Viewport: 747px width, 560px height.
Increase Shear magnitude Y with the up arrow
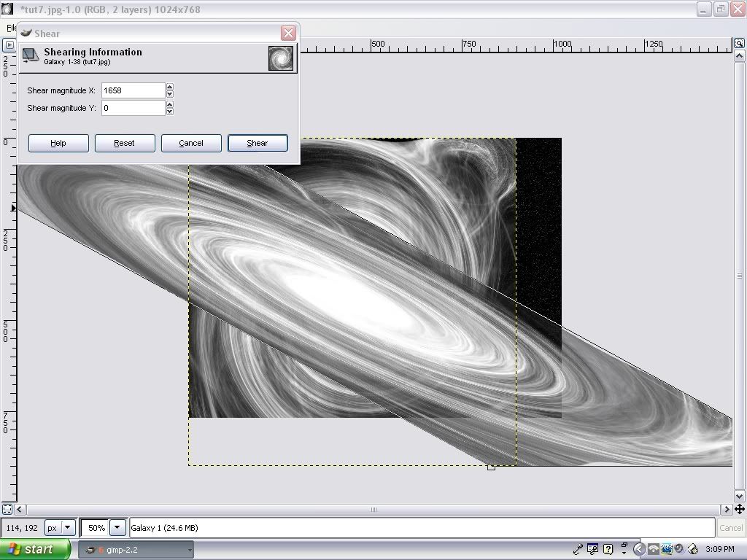point(169,104)
